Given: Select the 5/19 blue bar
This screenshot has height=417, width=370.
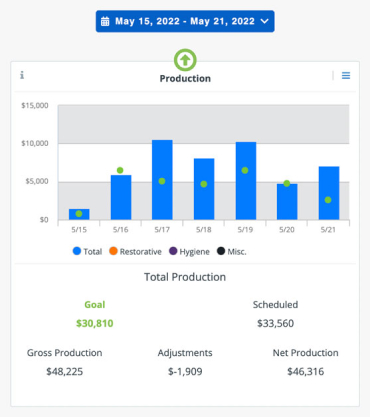Looking at the screenshot, I should [x=246, y=181].
